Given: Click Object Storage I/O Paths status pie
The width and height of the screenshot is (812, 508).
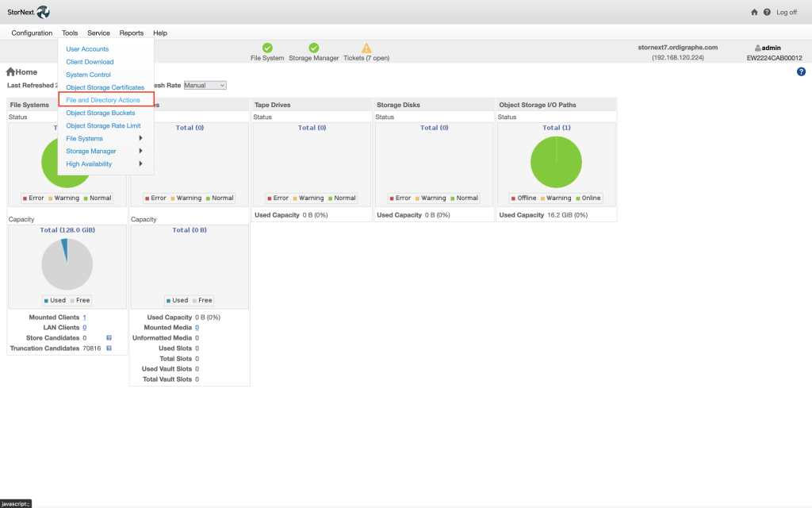Looking at the screenshot, I should (556, 162).
